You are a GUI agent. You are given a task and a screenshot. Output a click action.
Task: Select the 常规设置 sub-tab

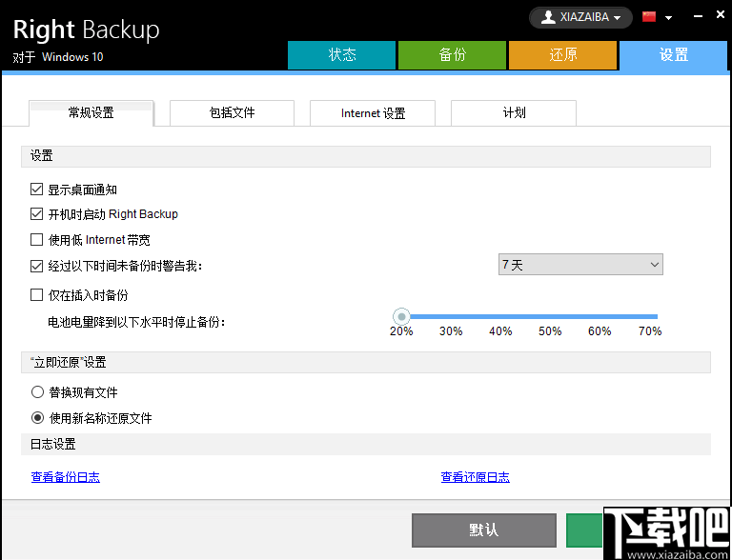(x=91, y=113)
